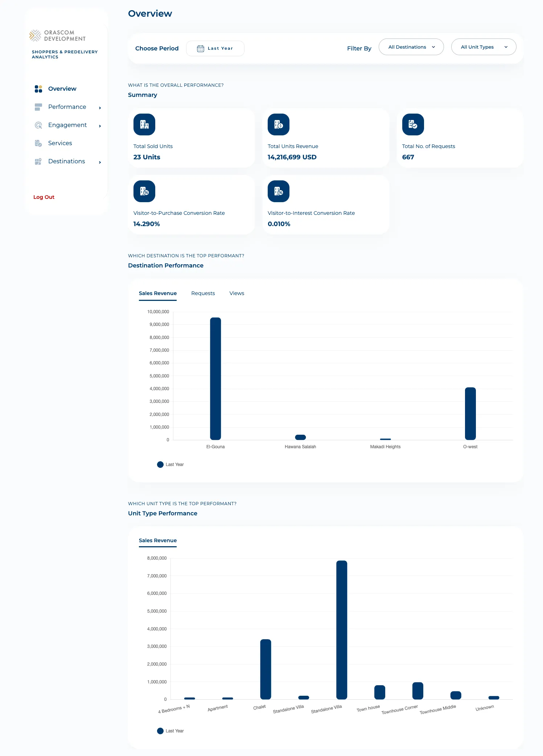Click the Townhouse Middle revenue bar
The image size is (543, 756).
[x=456, y=695]
